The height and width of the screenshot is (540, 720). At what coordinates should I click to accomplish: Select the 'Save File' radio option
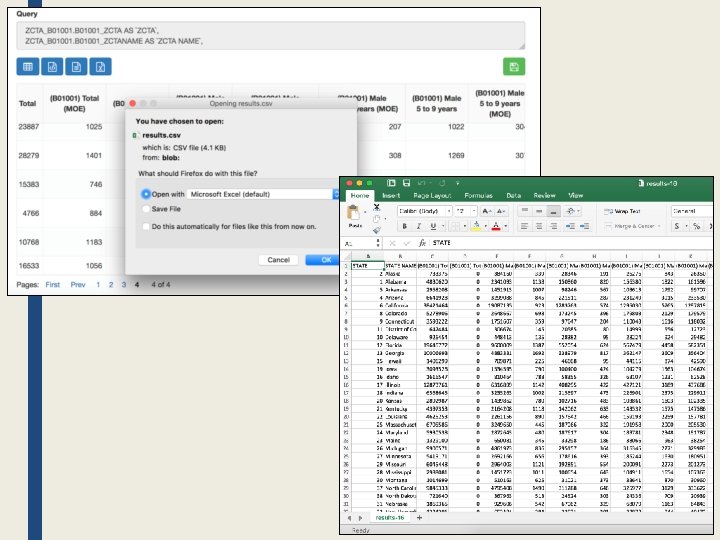[146, 208]
